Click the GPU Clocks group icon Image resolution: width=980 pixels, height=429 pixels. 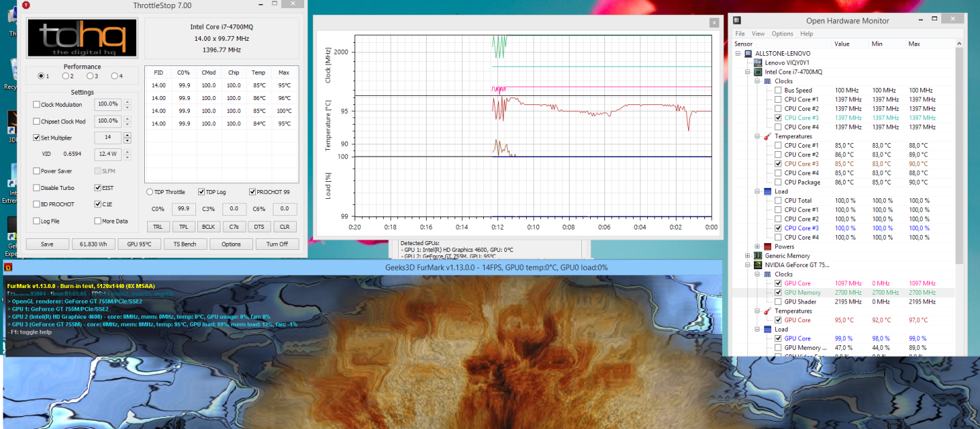[768, 274]
